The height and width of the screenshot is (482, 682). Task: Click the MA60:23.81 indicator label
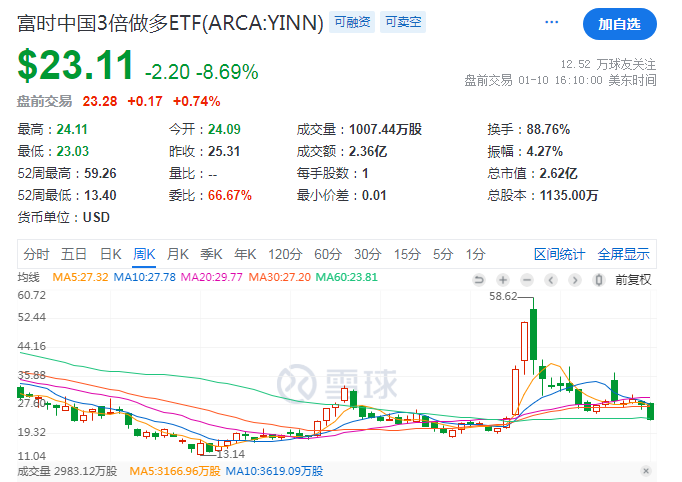click(x=346, y=277)
